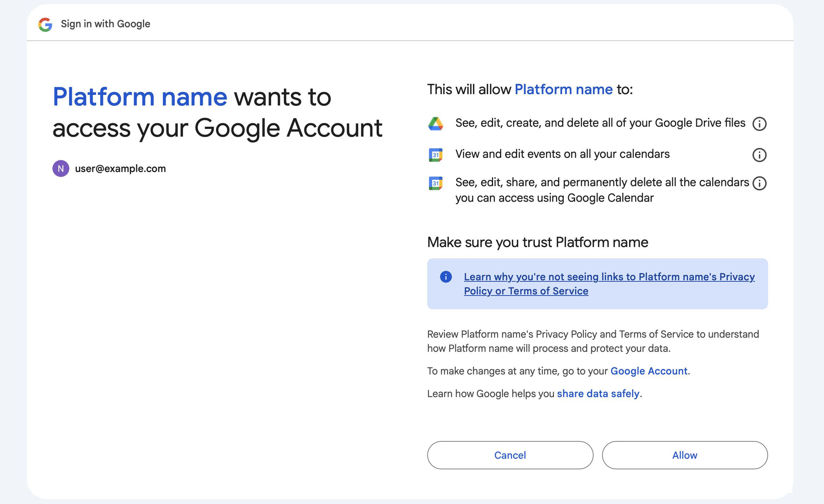Open the "share data safely" link

597,393
